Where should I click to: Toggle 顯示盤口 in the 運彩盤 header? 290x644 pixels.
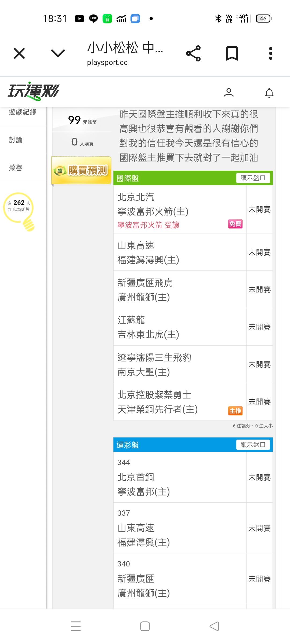tap(253, 445)
